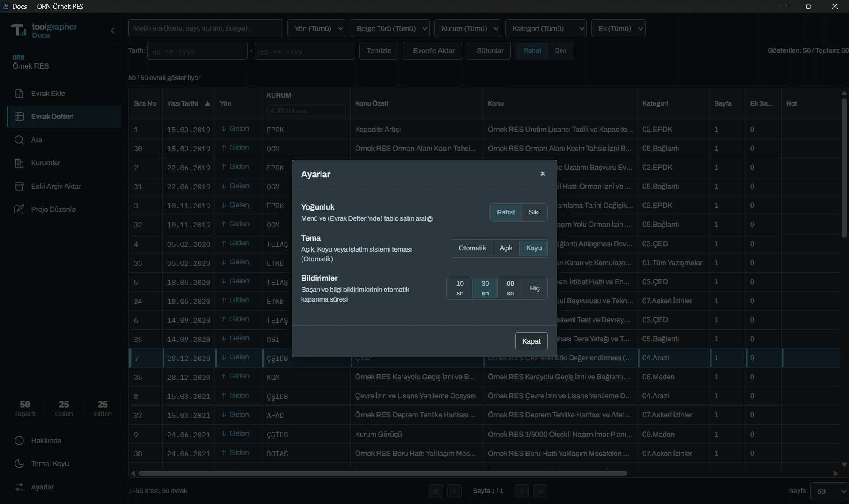The height and width of the screenshot is (504, 849).
Task: Click the KURUM ara filter field
Action: pos(306,111)
